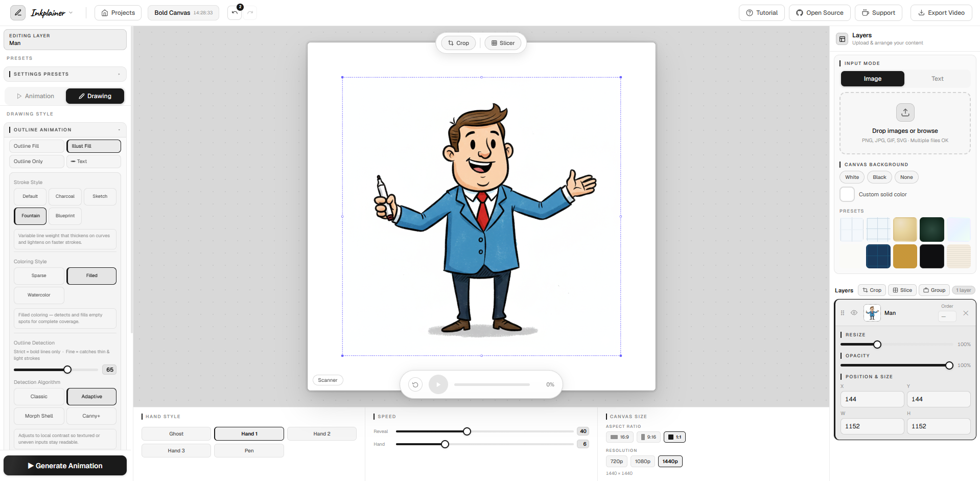The image size is (980, 481).
Task: Switch to the Drawing tab
Action: [95, 96]
